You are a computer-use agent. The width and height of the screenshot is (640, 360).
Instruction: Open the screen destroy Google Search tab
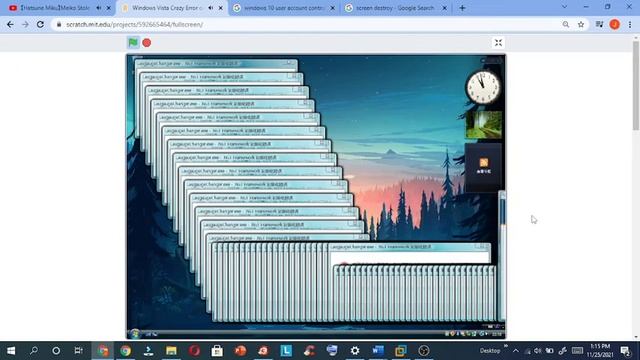[x=395, y=8]
